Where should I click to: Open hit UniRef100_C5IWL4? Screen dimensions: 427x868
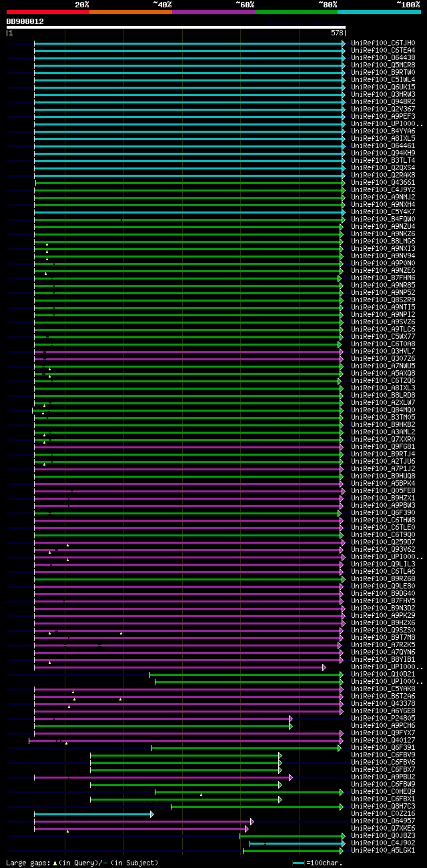pyautogui.click(x=383, y=79)
